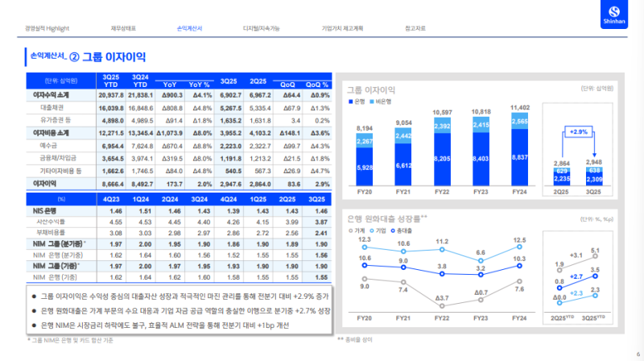
Task: Switch to the 재무상태표 tab
Action: (x=124, y=28)
